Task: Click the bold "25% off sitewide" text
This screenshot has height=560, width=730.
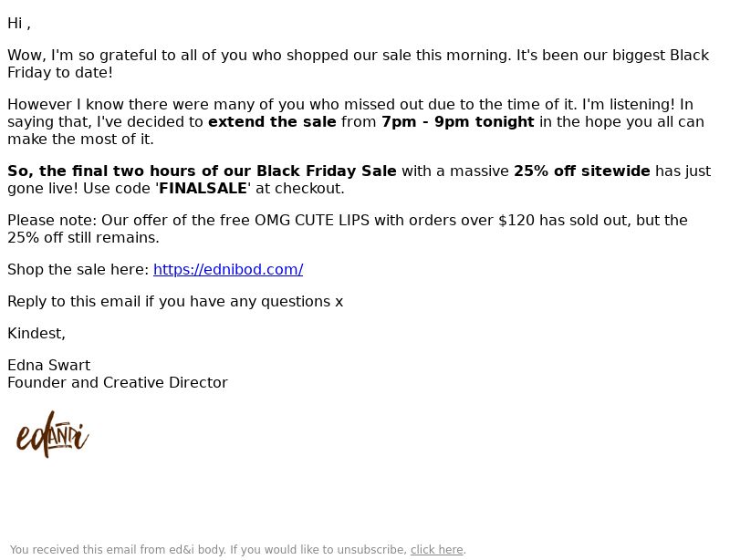Action: click(581, 171)
